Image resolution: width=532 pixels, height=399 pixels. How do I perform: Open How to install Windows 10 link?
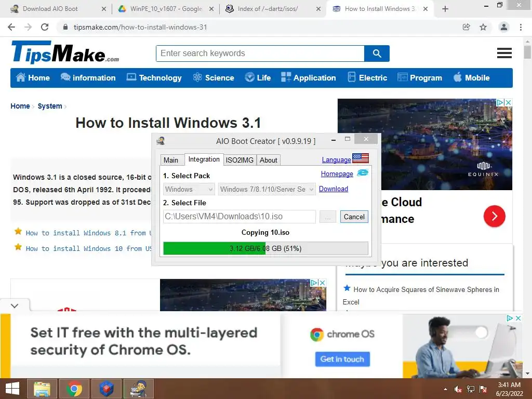(x=88, y=248)
